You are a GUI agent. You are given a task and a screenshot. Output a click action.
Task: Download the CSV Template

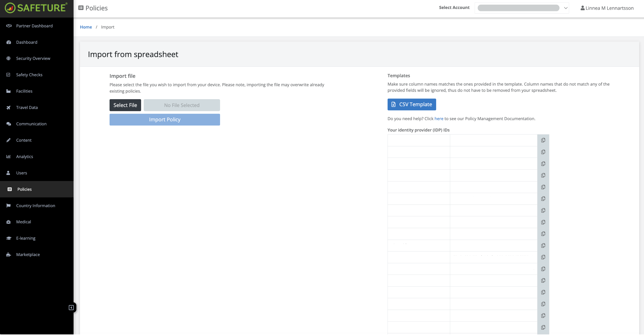412,104
